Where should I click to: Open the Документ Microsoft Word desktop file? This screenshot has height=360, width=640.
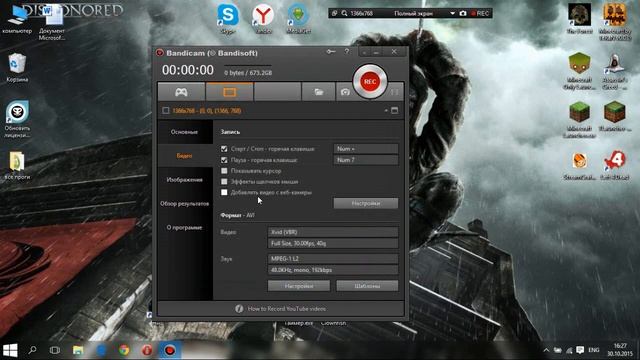[52, 22]
